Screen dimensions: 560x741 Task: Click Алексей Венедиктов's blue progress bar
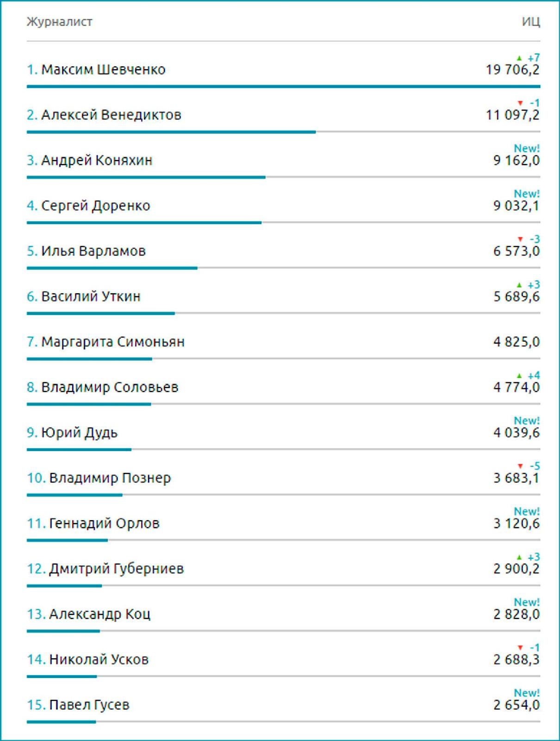click(171, 132)
